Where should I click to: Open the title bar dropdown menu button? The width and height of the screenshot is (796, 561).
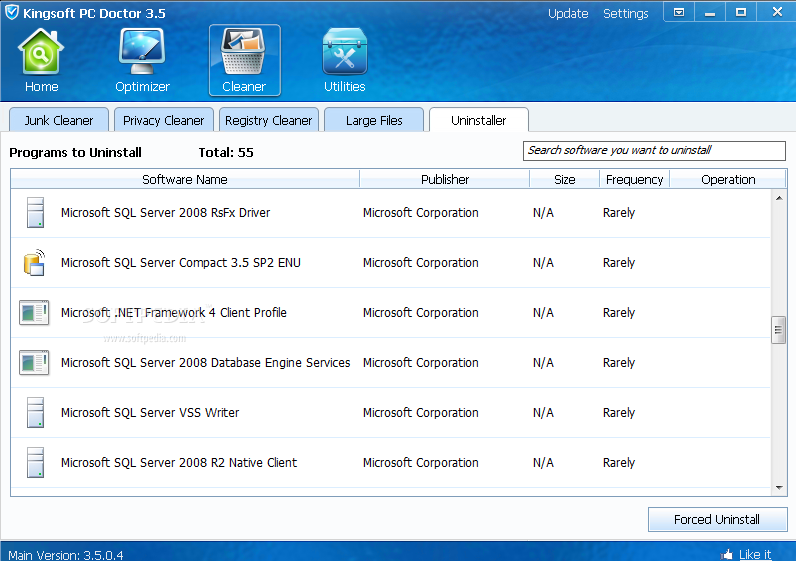click(x=679, y=12)
